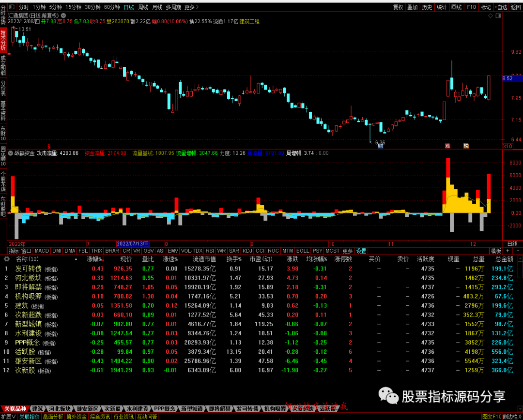
Task: Toggle the side panel icon near the diamond
Action: (x=498, y=15)
